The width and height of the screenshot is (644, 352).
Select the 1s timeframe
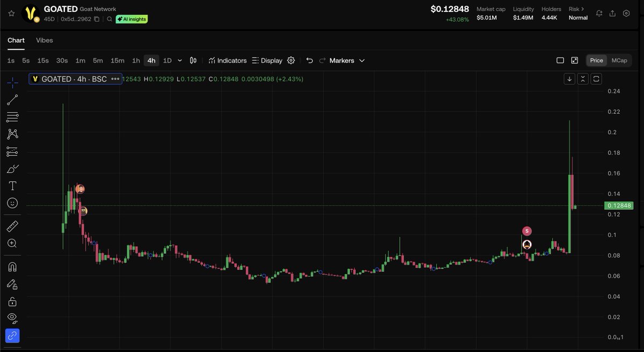pos(11,61)
